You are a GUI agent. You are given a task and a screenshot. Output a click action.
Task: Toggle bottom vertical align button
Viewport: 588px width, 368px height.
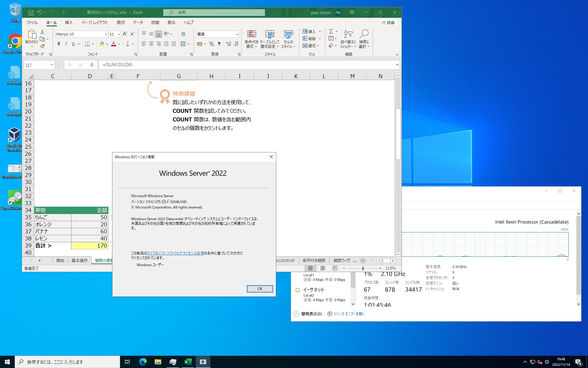point(158,34)
